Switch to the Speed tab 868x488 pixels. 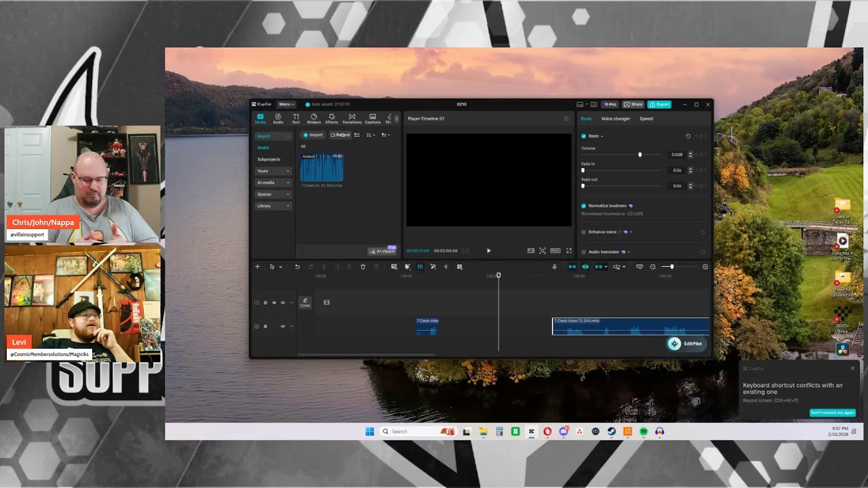[646, 119]
